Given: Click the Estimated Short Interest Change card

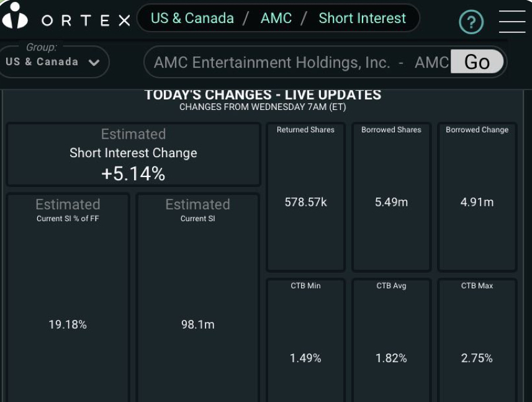Looking at the screenshot, I should [x=133, y=153].
